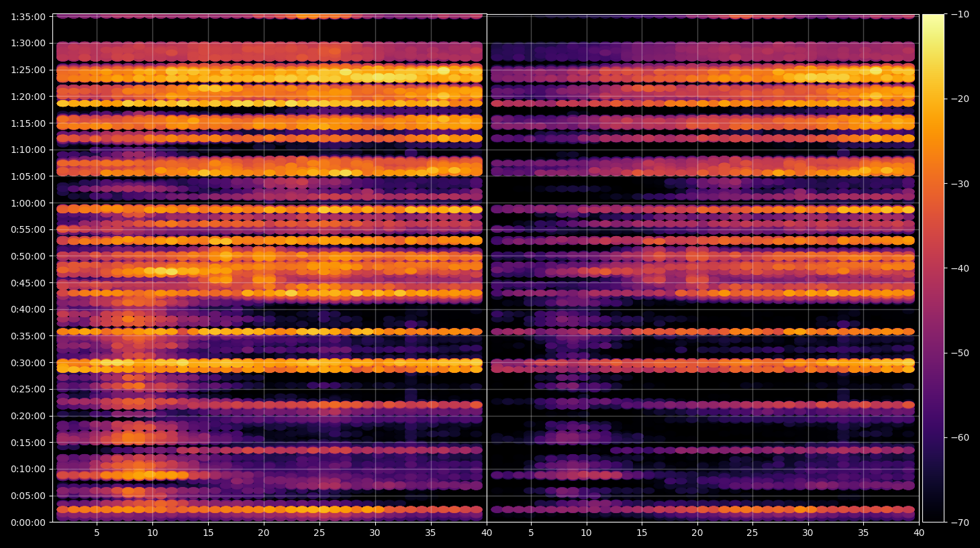
Task: Select the 1:35:00 tick label
Action: (28, 17)
